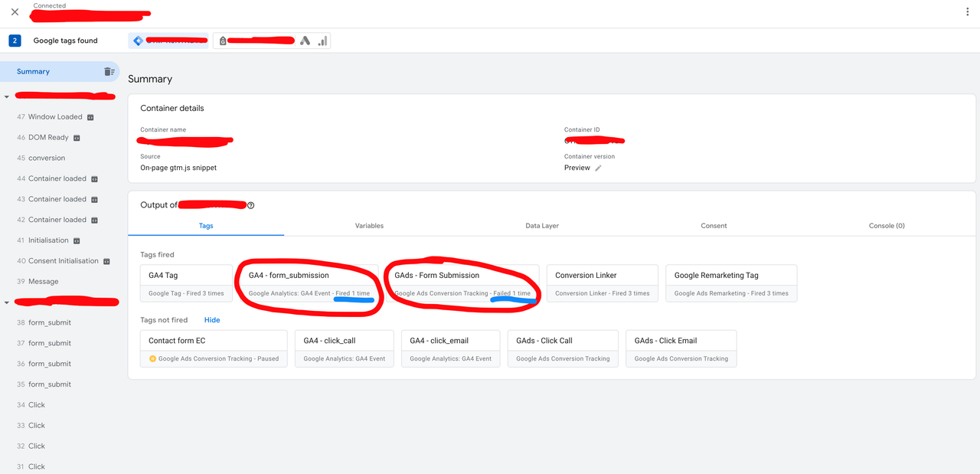Click the On-page gtm.js snippet source text
Viewport: 980px width, 474px height.
(178, 168)
